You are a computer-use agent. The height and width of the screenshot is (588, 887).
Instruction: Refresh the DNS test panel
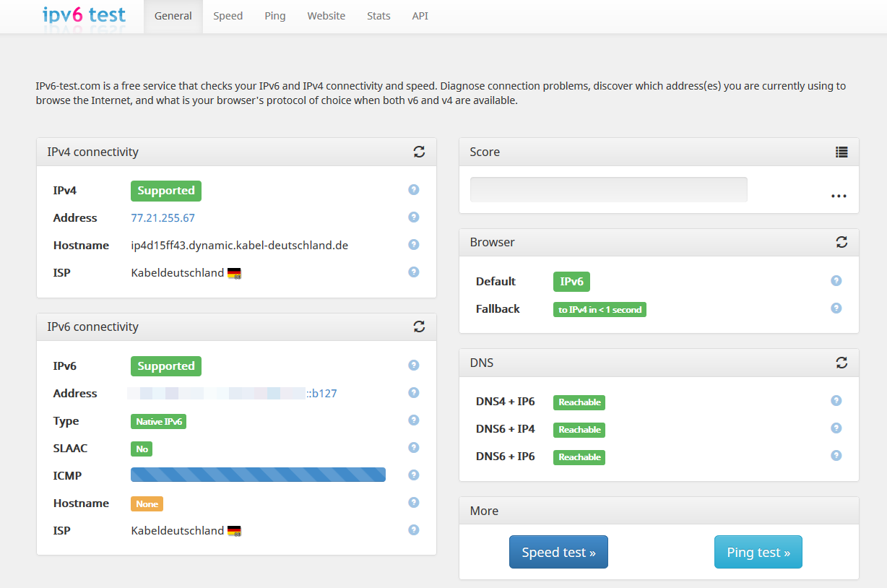click(x=841, y=363)
